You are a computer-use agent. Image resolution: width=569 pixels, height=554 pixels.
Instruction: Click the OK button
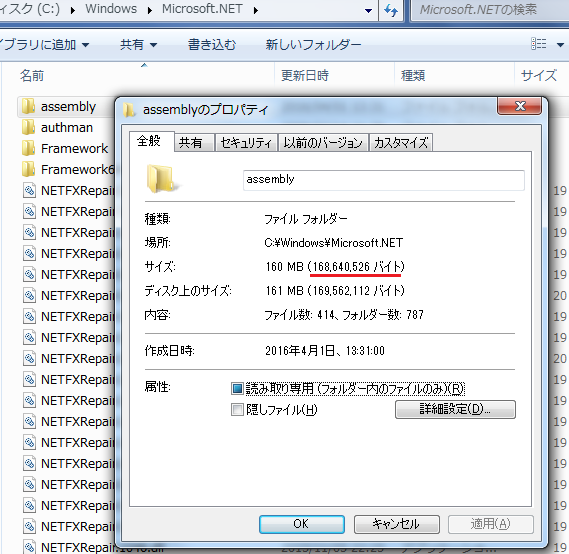(302, 524)
